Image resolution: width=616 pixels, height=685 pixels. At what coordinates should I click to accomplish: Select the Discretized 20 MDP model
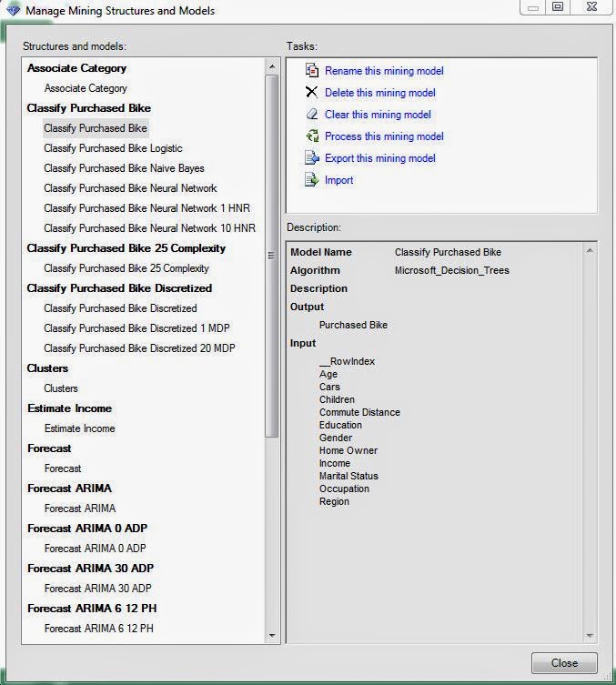click(x=139, y=348)
